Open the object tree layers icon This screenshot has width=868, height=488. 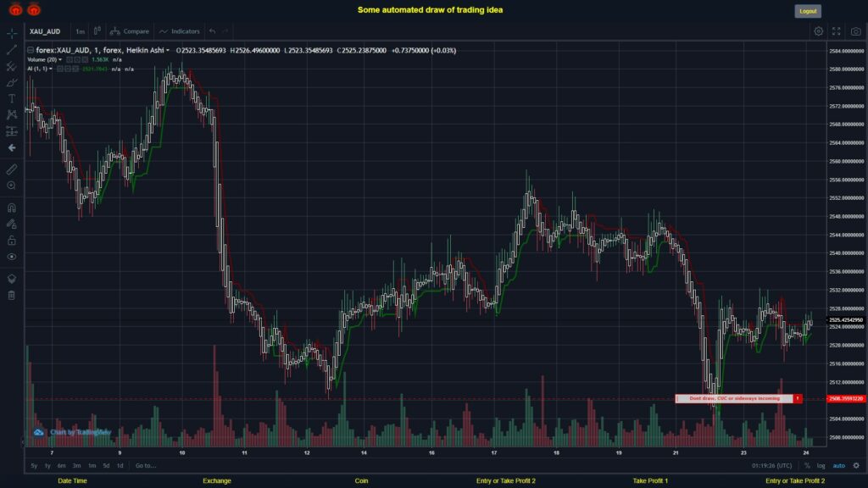[12, 279]
